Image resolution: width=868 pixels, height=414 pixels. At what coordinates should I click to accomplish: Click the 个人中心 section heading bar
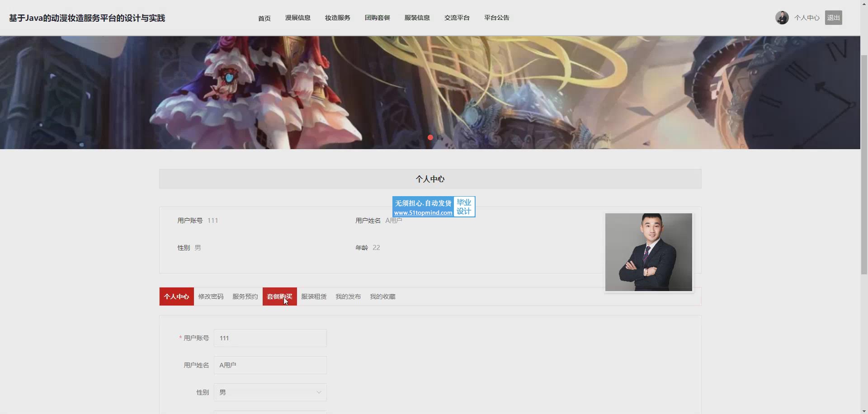click(430, 179)
